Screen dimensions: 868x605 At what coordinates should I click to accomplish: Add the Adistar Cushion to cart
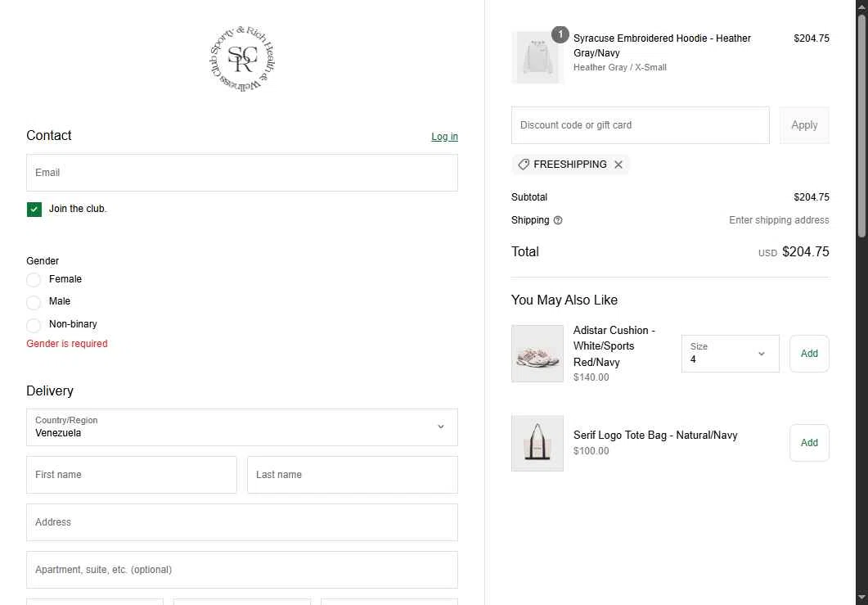[809, 354]
